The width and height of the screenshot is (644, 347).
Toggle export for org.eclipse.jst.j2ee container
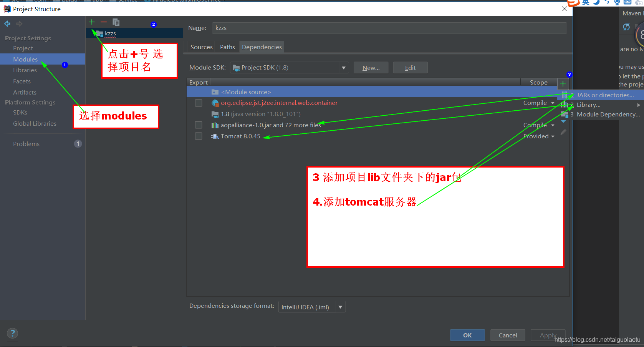click(199, 103)
